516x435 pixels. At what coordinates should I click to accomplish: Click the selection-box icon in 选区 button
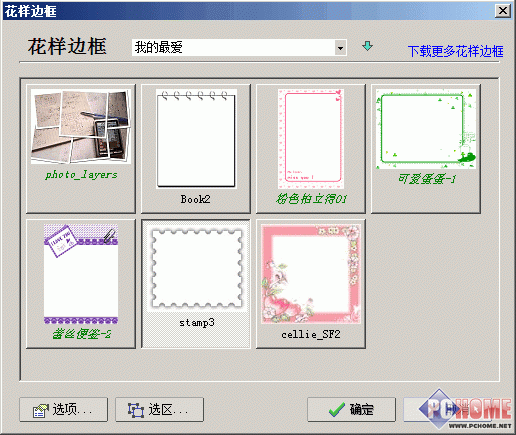click(136, 410)
